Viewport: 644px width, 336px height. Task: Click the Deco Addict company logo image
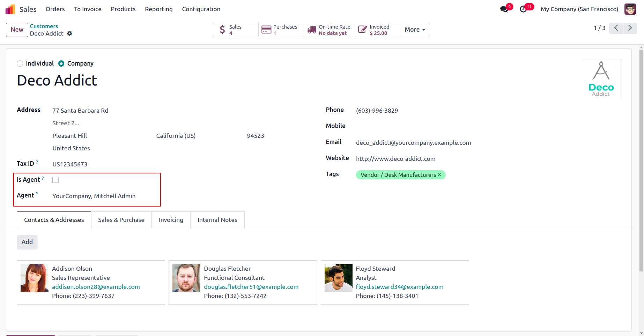tap(601, 79)
